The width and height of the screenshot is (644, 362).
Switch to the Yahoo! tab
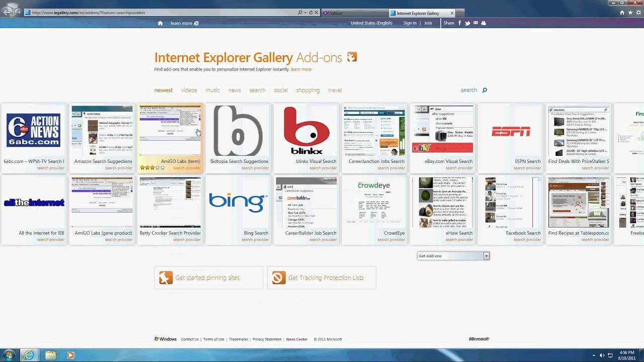pos(355,13)
